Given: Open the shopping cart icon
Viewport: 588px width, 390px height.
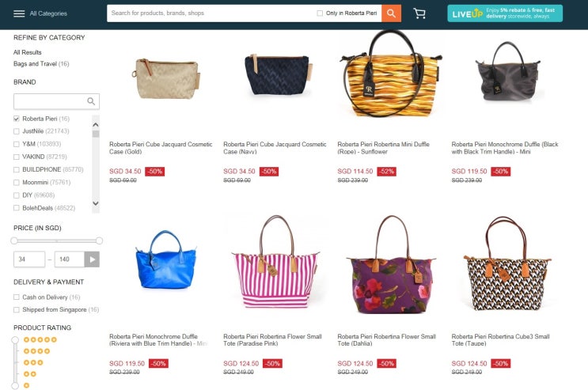Looking at the screenshot, I should (x=419, y=13).
